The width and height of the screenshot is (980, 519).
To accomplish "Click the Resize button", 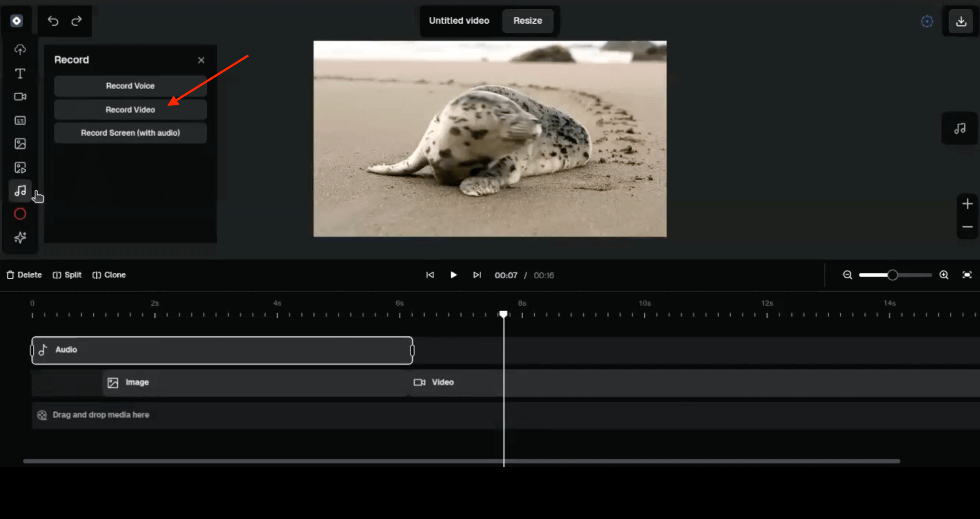I will tap(527, 21).
